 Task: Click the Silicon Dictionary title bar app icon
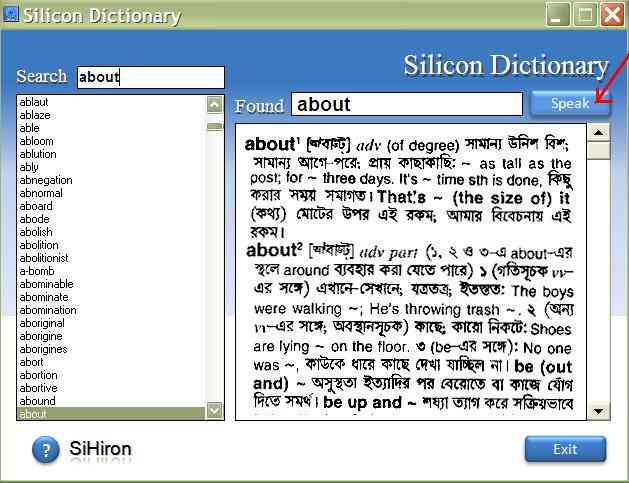coord(10,14)
